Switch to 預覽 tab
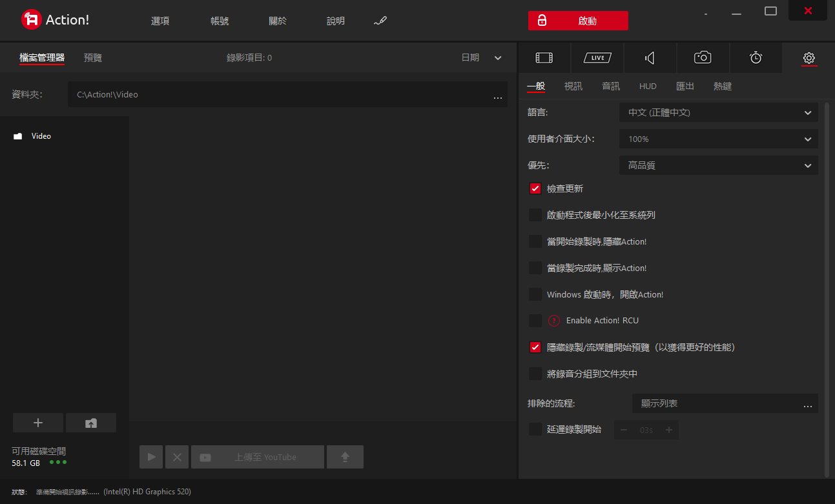The width and height of the screenshot is (835, 504). [x=93, y=57]
